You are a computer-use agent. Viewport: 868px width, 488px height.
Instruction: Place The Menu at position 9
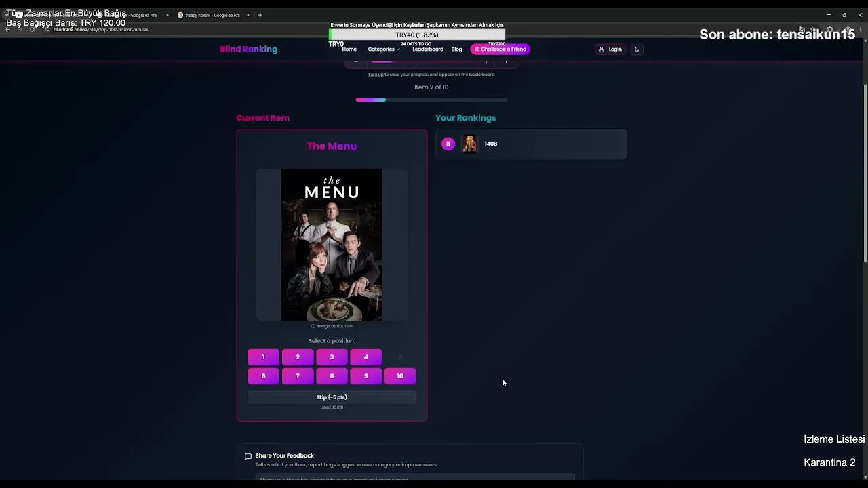tap(366, 376)
